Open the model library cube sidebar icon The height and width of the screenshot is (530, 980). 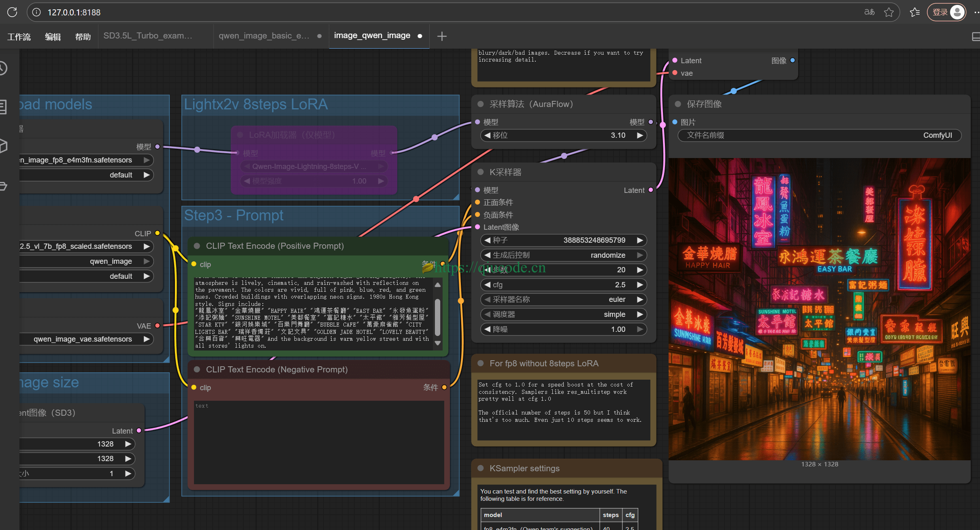coord(3,146)
